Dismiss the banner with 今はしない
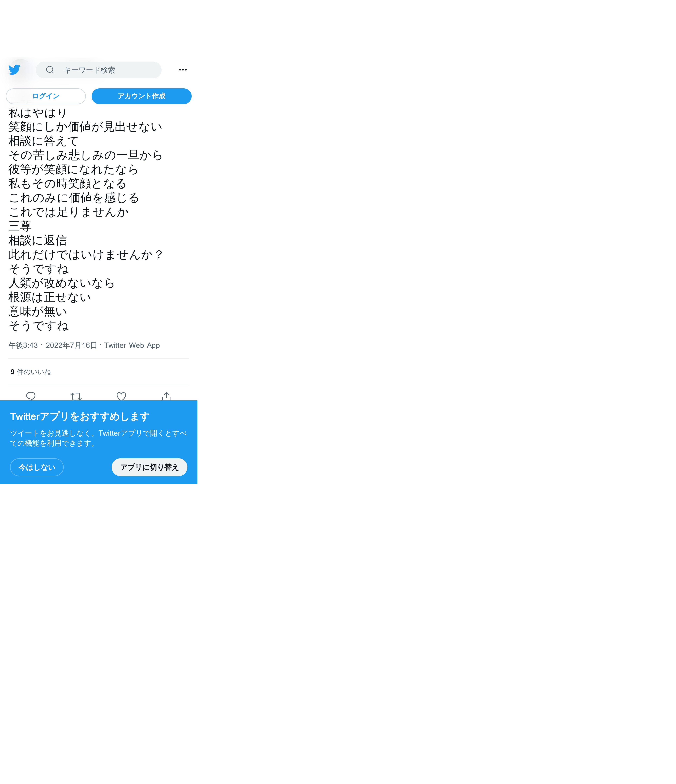 click(37, 467)
